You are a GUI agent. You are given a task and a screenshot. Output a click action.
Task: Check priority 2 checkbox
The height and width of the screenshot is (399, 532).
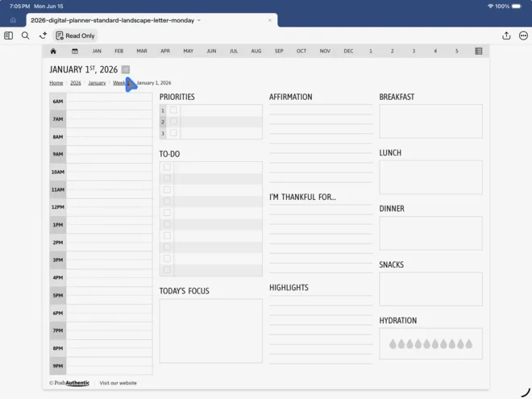tap(173, 121)
